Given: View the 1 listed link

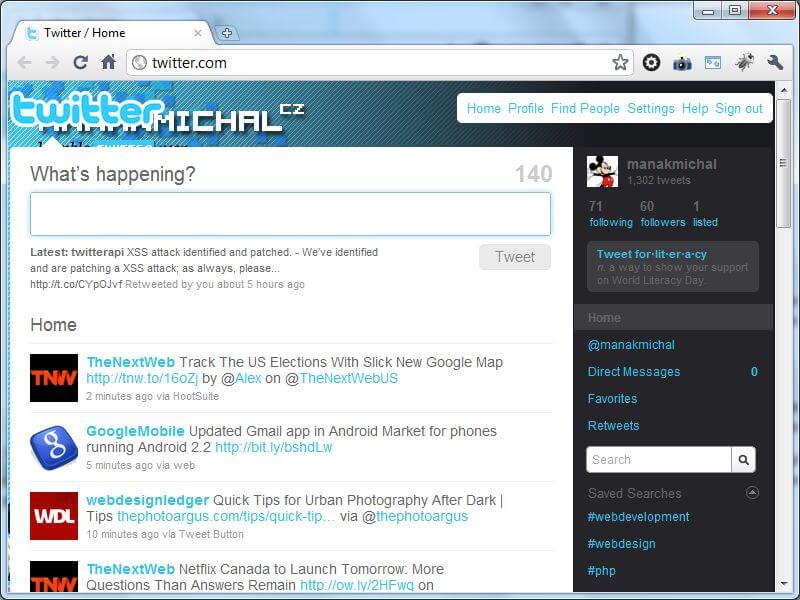Looking at the screenshot, I should point(705,214).
